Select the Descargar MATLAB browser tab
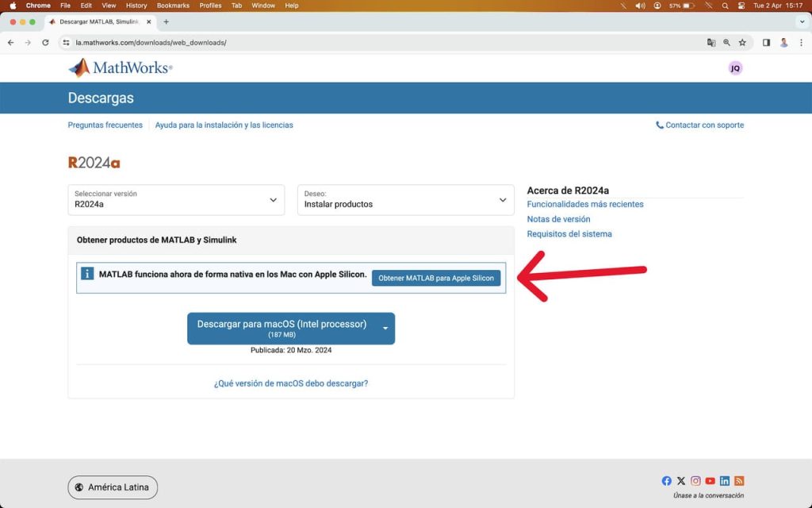Screen dimensions: 812x508 pyautogui.click(x=100, y=21)
